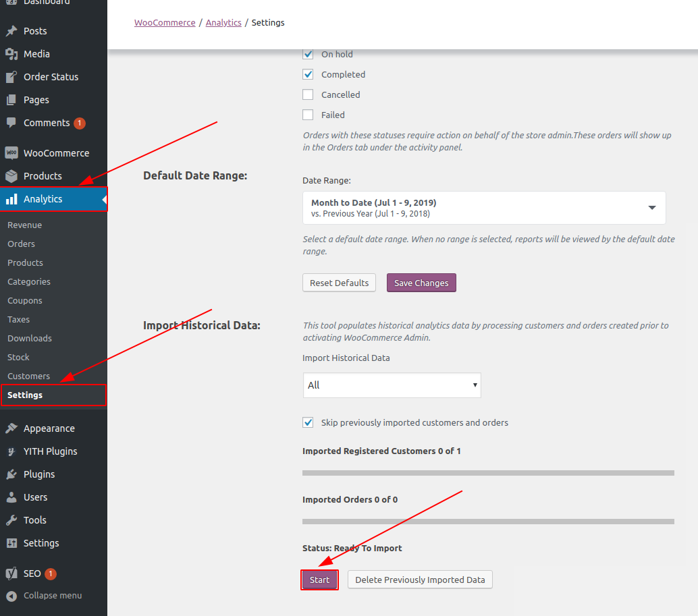This screenshot has width=698, height=616.
Task: Open Analytics Taxes submenu item
Action: click(19, 319)
